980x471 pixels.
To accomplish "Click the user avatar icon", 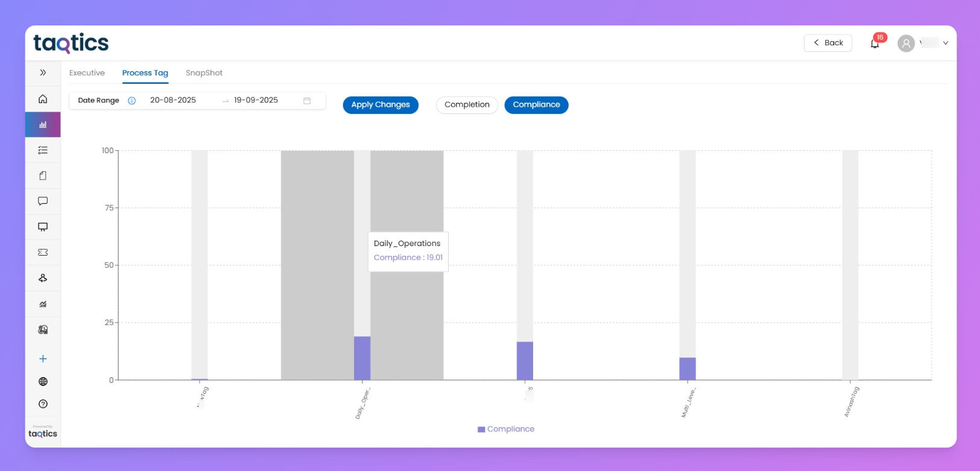I will tap(906, 43).
